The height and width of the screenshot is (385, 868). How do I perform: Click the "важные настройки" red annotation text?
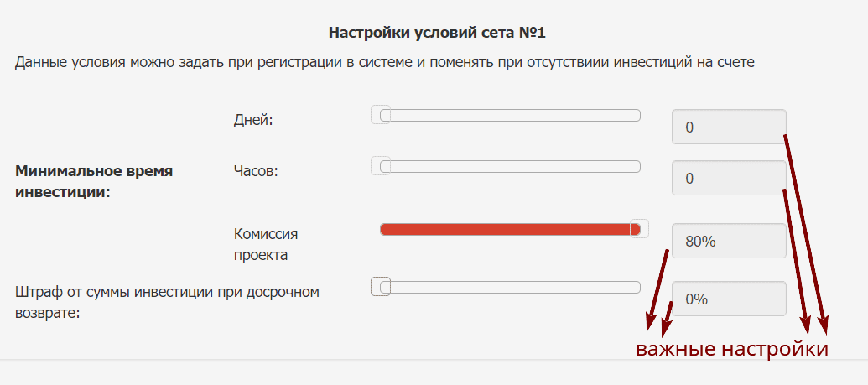(x=731, y=349)
